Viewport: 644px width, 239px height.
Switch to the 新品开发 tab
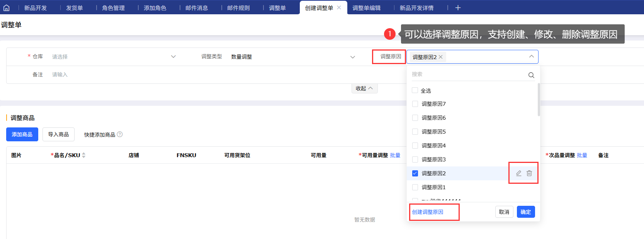[x=36, y=8]
